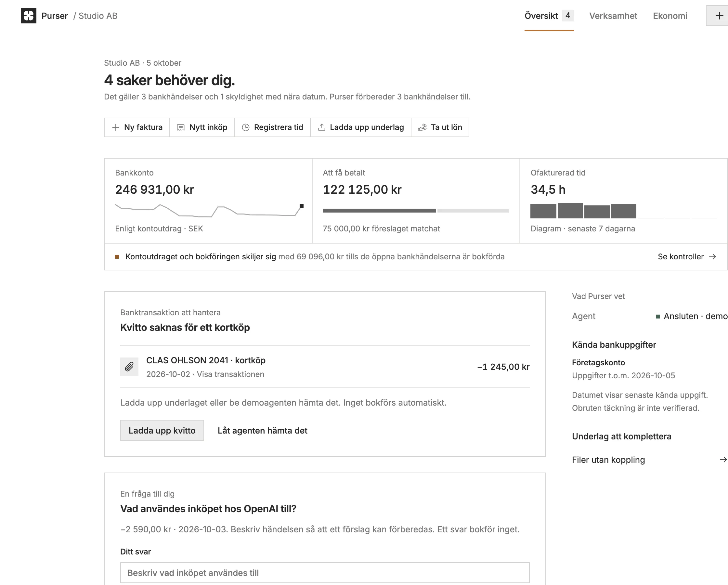This screenshot has width=728, height=585.
Task: Open the arrow next to Filer utan koppling
Action: [723, 460]
